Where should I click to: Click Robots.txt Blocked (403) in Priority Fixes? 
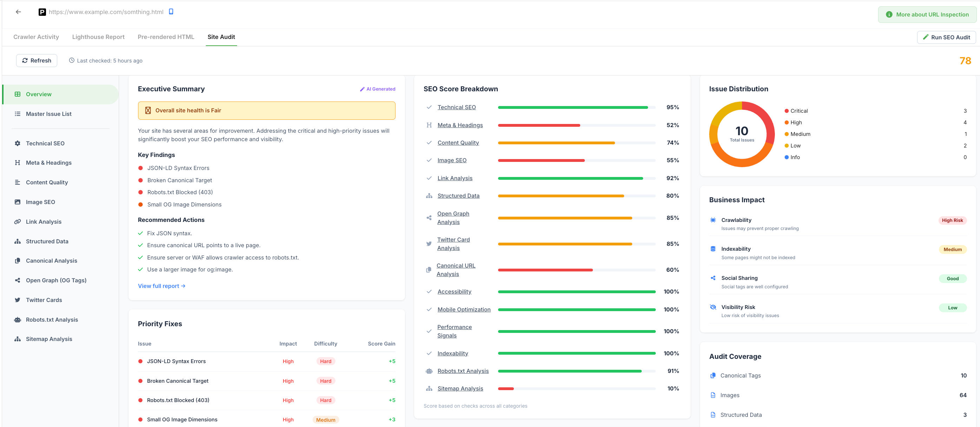178,400
